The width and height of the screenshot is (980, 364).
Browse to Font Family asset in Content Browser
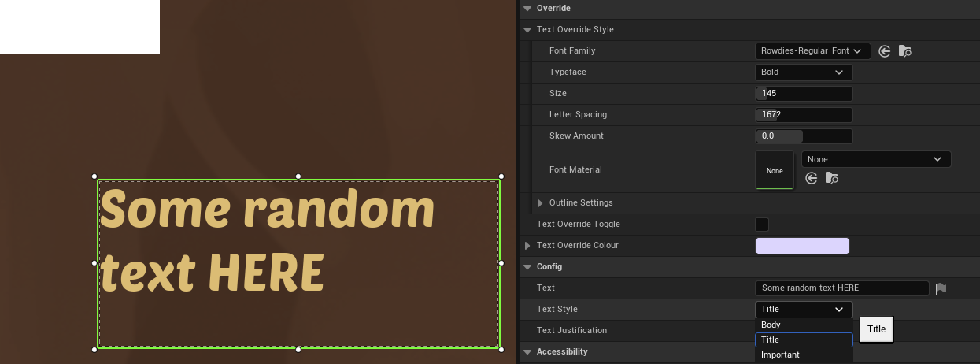coord(904,51)
